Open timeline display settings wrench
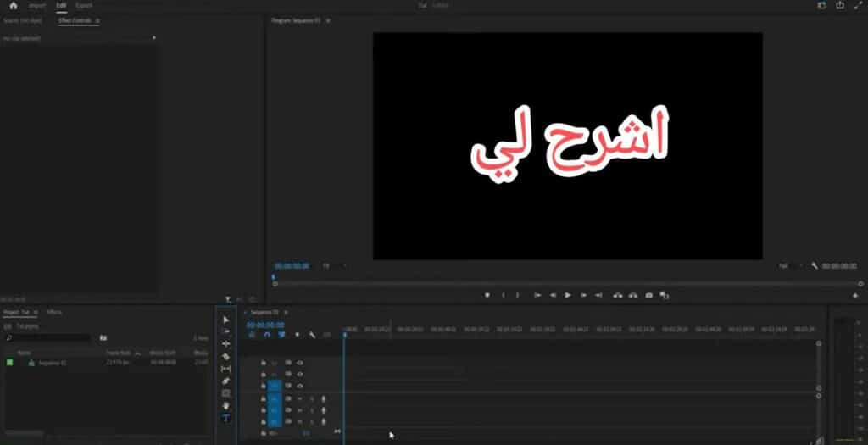This screenshot has width=868, height=445. click(312, 335)
